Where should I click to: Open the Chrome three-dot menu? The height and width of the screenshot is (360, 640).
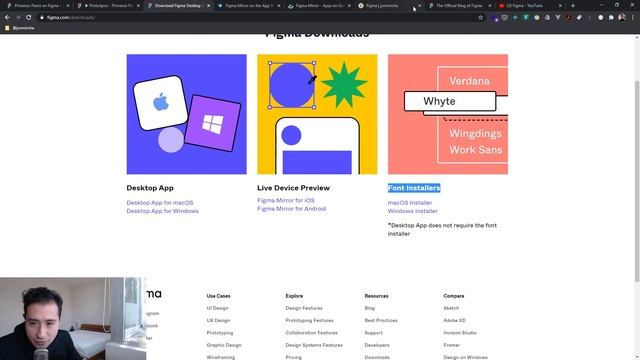tap(633, 18)
